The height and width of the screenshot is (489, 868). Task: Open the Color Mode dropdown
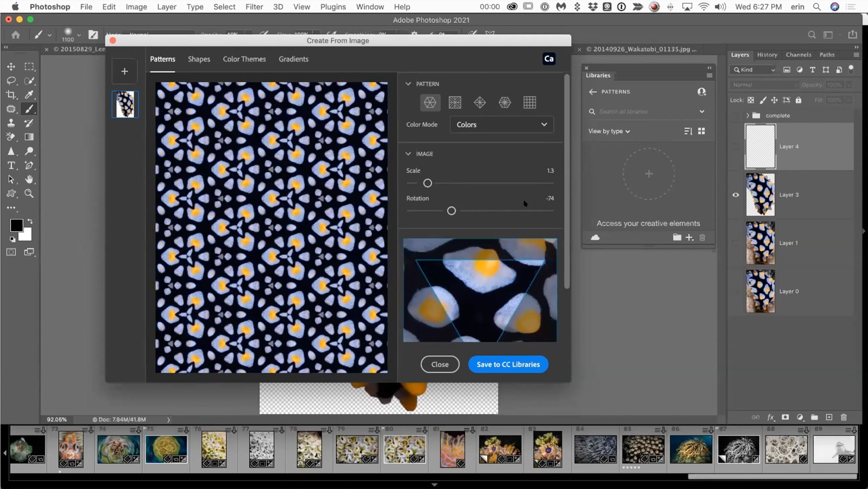click(501, 124)
